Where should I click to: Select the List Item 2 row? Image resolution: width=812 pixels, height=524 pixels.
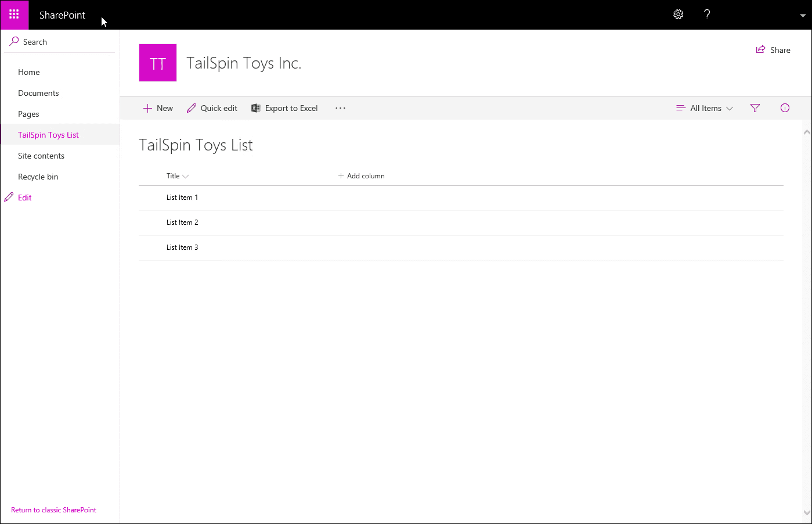pyautogui.click(x=182, y=222)
